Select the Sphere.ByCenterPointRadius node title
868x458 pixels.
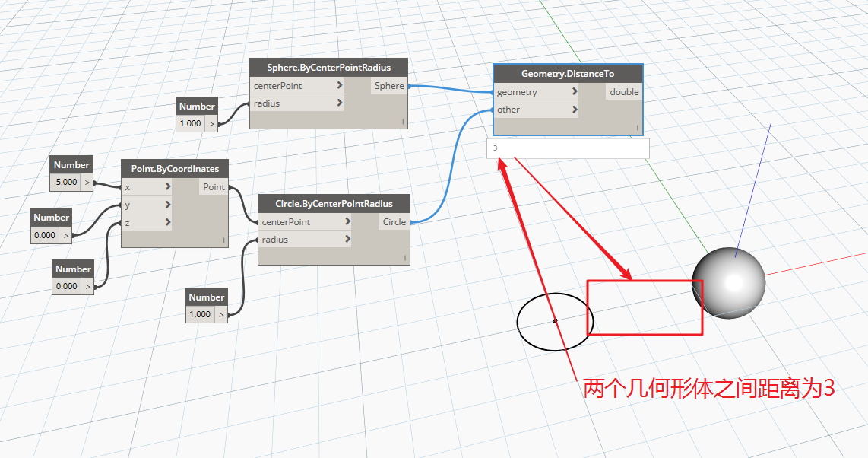(x=329, y=68)
